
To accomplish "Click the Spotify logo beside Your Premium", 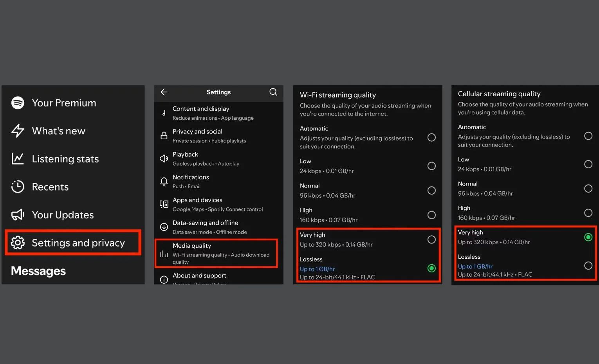I will (18, 103).
